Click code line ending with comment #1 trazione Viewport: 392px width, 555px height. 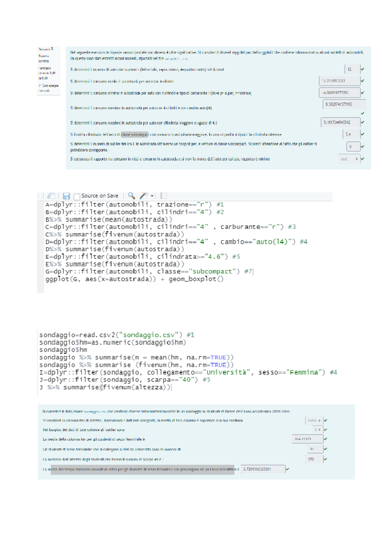135,205
